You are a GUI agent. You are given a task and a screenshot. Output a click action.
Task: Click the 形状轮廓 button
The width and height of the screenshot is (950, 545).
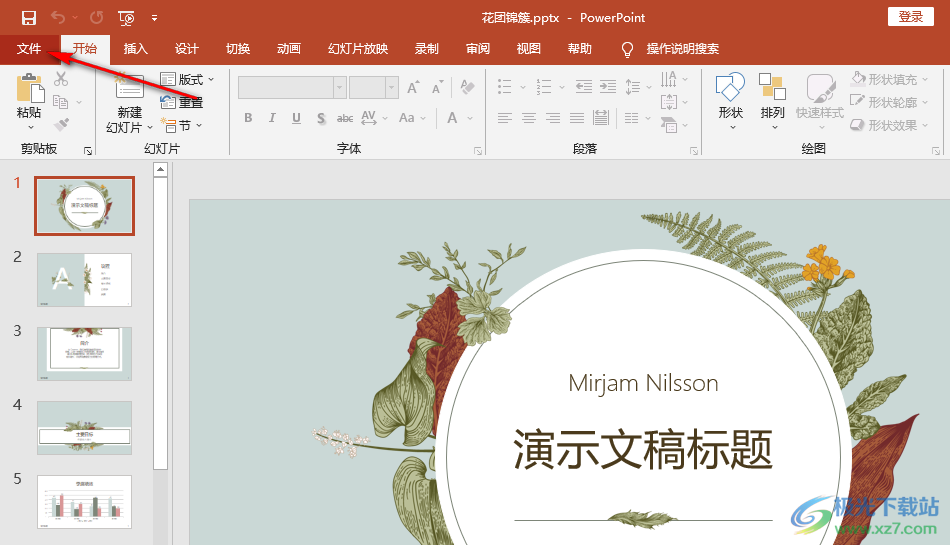click(889, 102)
